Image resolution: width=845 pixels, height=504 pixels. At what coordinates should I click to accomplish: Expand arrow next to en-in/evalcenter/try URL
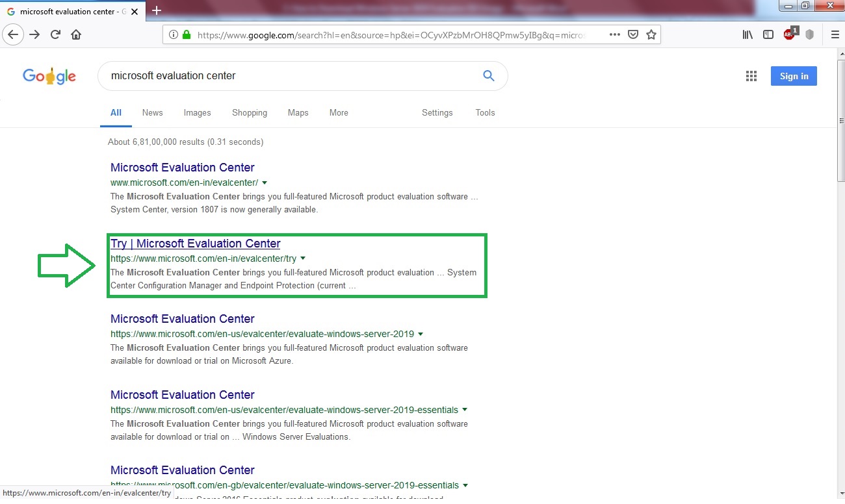click(x=303, y=259)
